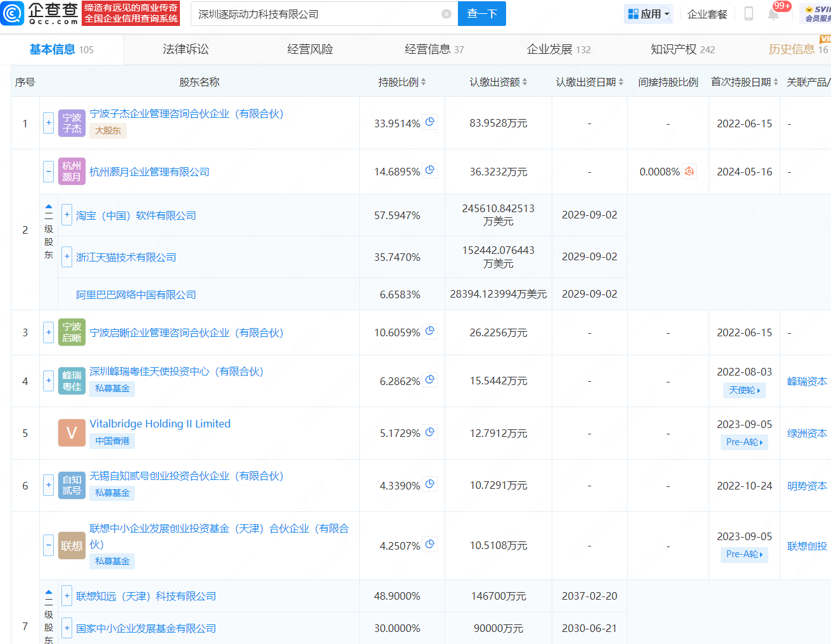Clear the company search box text

click(447, 14)
